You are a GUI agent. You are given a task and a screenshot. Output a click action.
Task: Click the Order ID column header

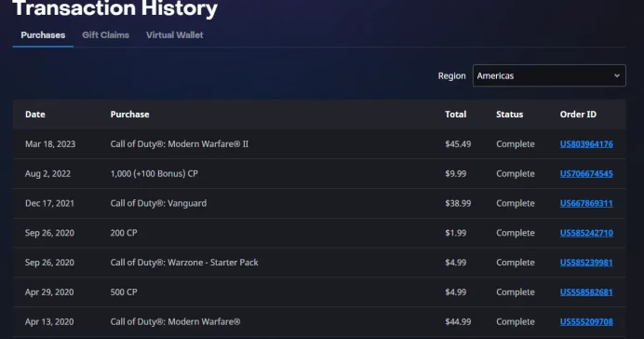click(x=578, y=115)
